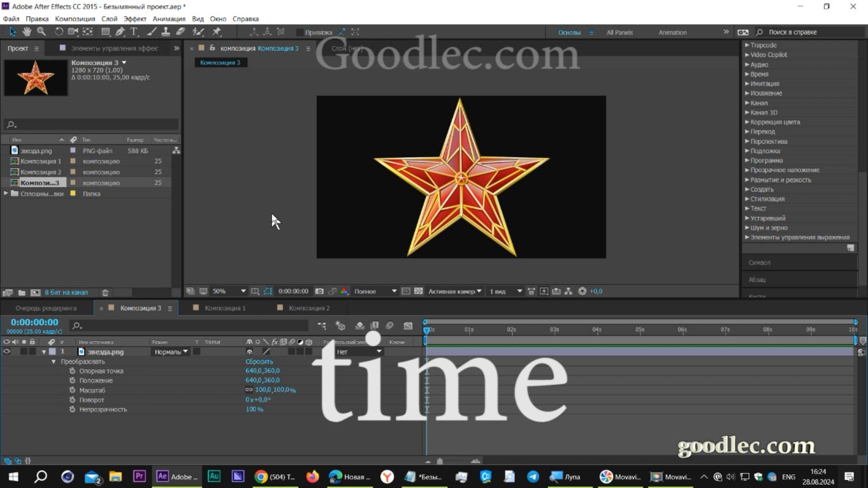Switch to the Animation workspace
Screen dimensions: 868x488
(672, 33)
